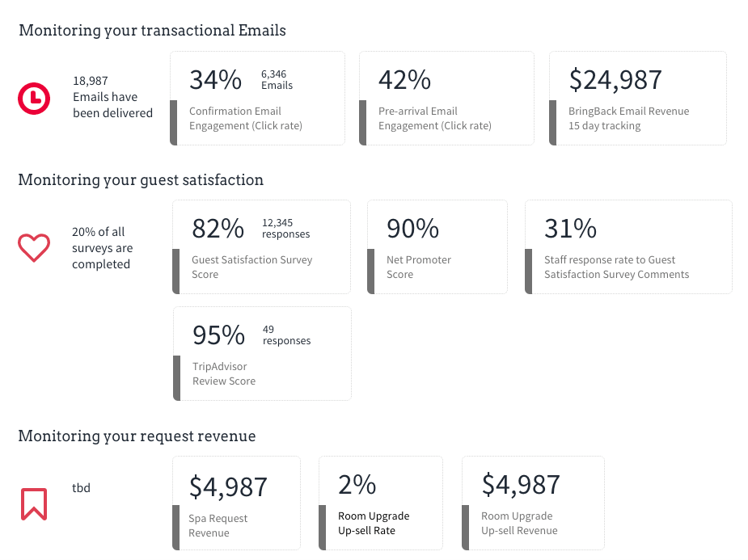748x560 pixels.
Task: Click the heart icon for guest satisfaction
Action: 34,247
